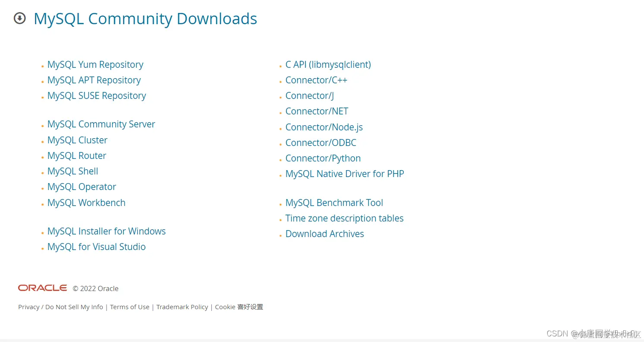Open the Connector/Node.js link
644x342 pixels.
pos(324,127)
